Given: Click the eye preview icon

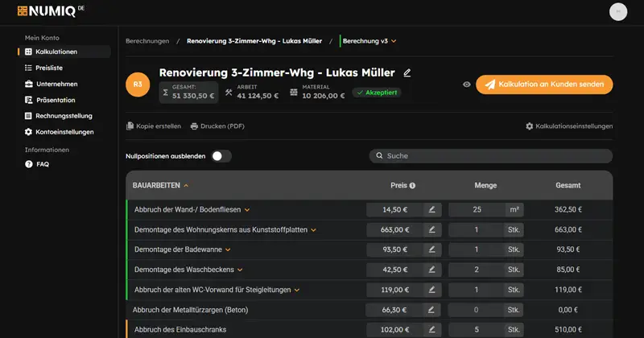Looking at the screenshot, I should pyautogui.click(x=467, y=84).
